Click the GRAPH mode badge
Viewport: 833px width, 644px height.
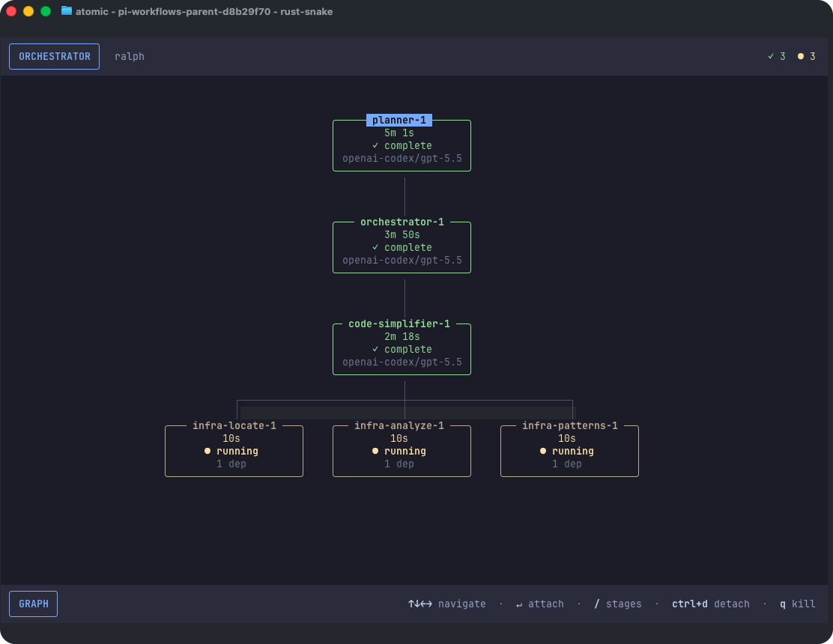[34, 604]
